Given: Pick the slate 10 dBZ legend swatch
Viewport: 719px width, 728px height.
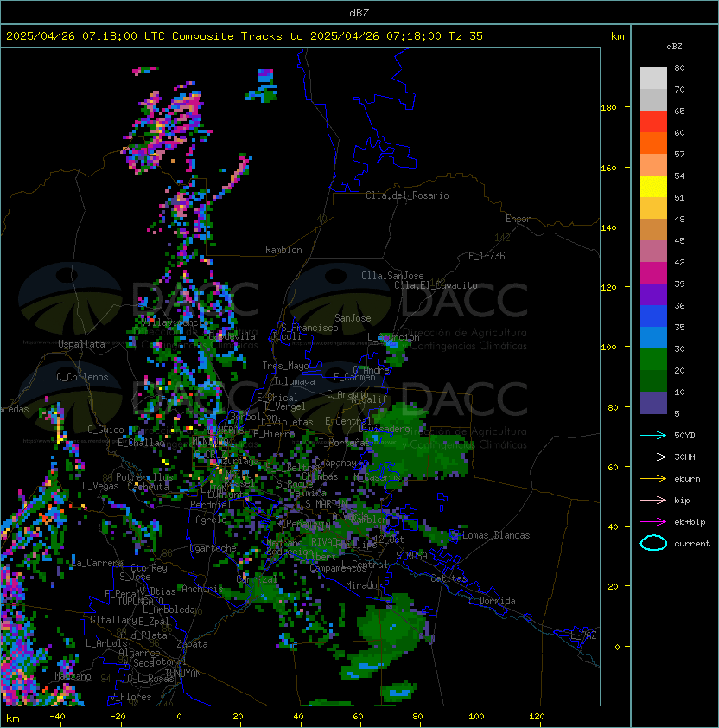Looking at the screenshot, I should click(x=653, y=403).
